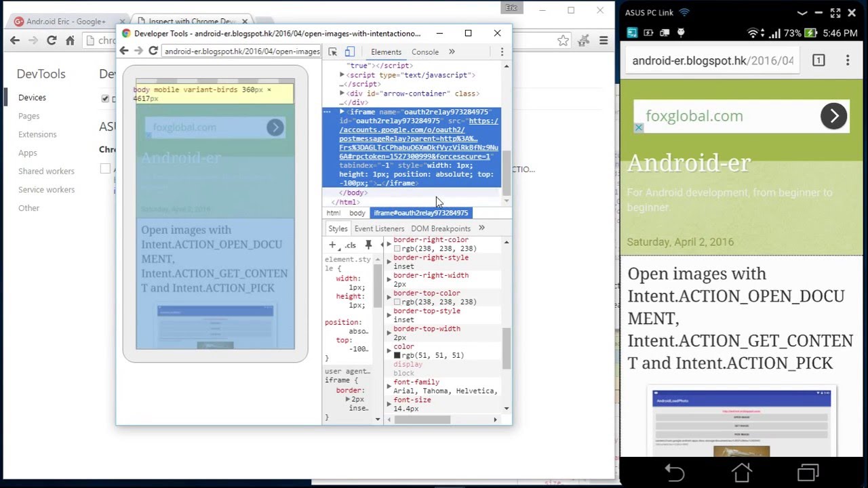Open the Styles pane tab

[x=338, y=228]
